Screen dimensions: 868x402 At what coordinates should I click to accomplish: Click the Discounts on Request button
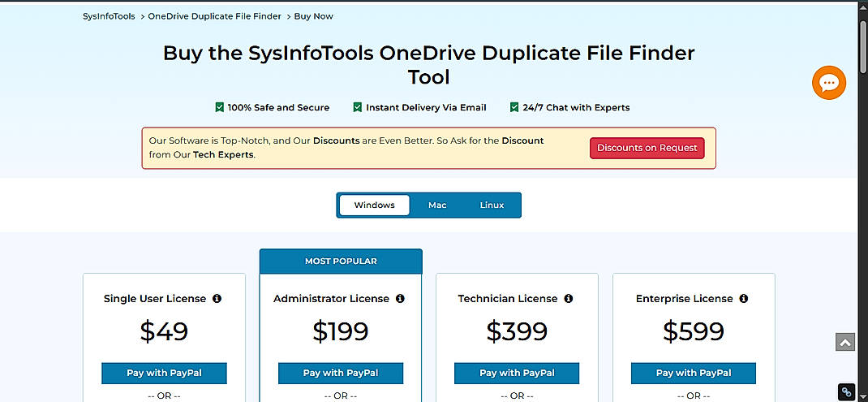point(647,148)
